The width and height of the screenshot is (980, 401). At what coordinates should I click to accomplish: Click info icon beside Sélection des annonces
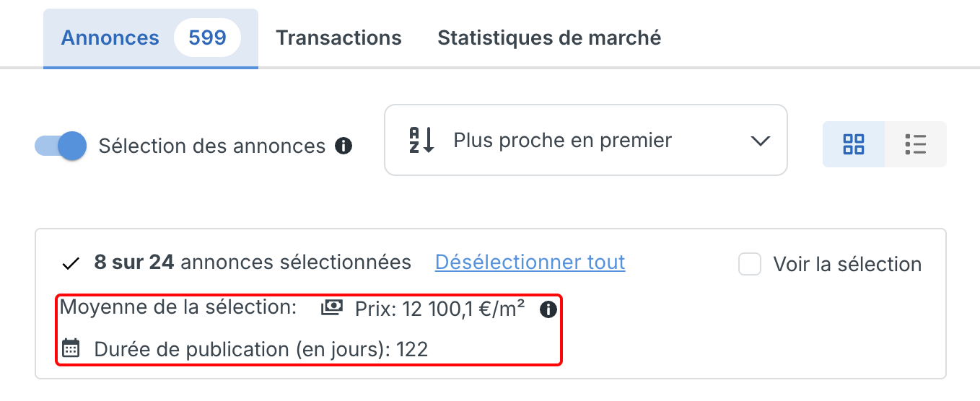(344, 146)
